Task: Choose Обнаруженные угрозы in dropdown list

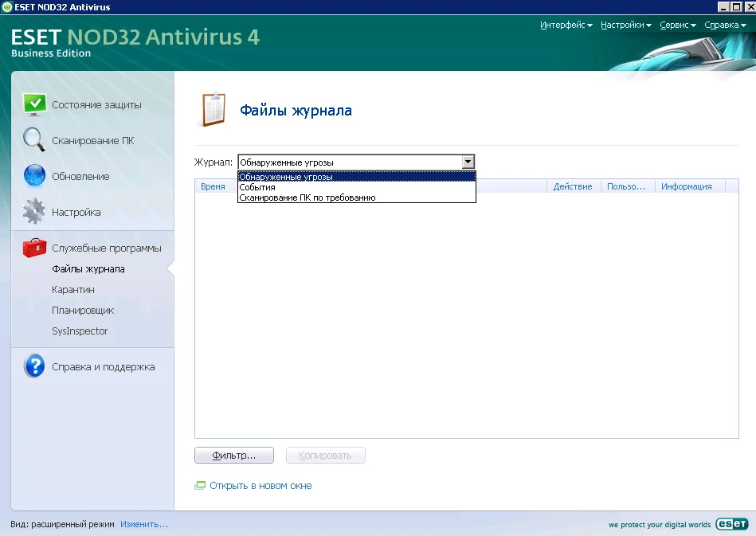Action: point(357,177)
